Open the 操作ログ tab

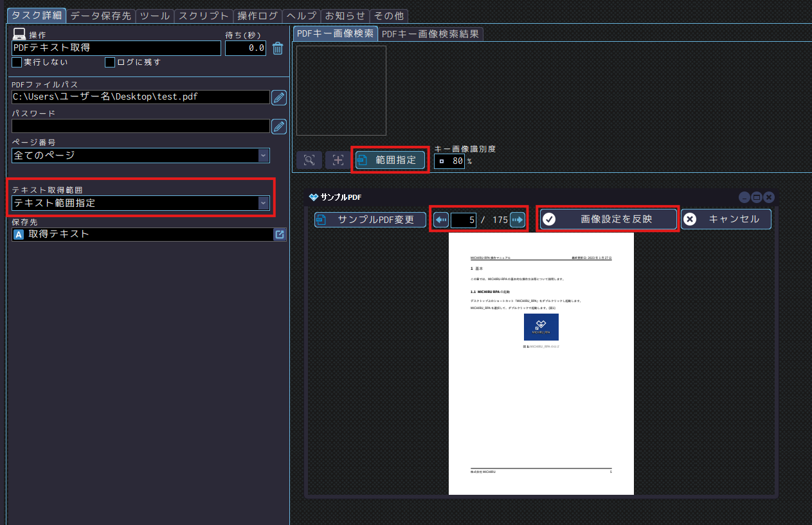pyautogui.click(x=257, y=16)
